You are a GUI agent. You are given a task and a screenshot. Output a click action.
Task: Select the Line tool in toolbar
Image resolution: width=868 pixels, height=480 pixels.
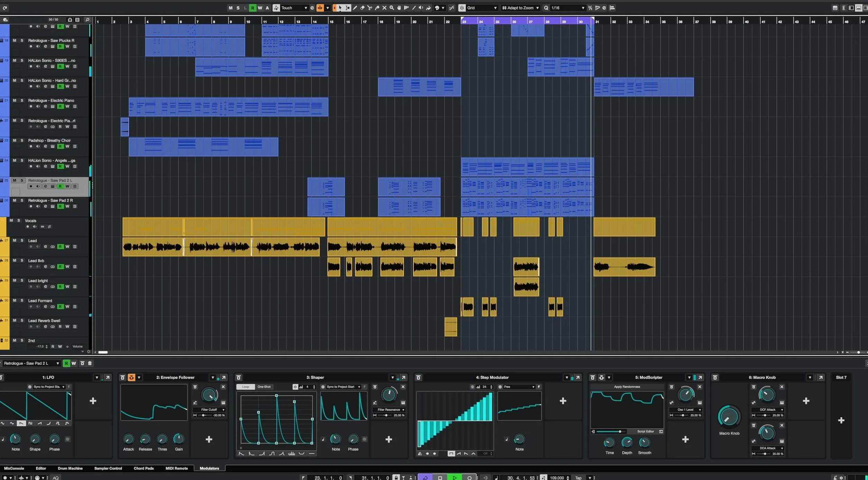point(414,8)
